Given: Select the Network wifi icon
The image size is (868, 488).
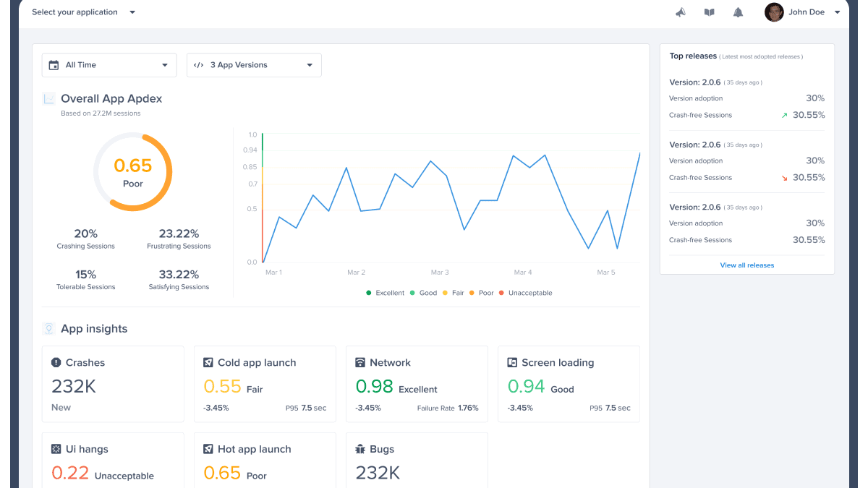Looking at the screenshot, I should click(x=359, y=362).
